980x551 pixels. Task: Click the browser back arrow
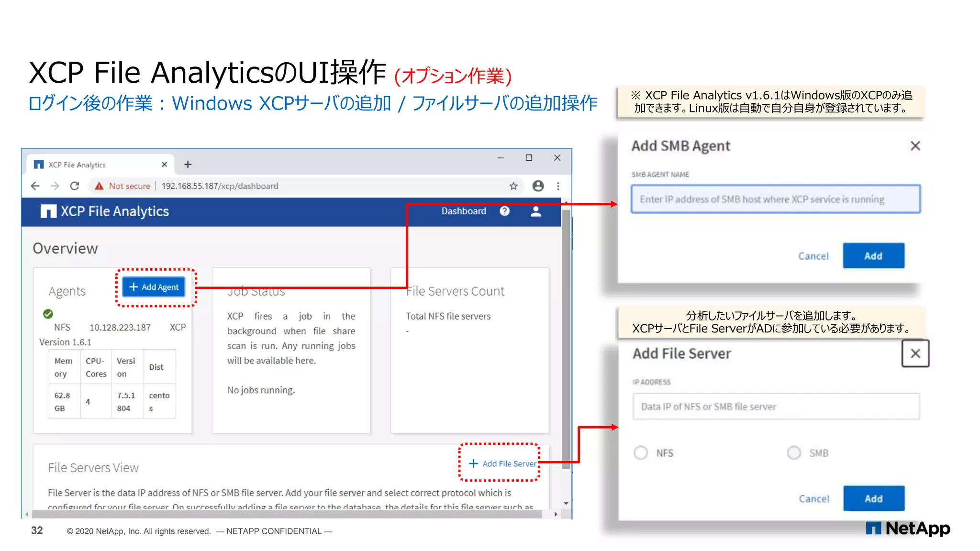click(x=35, y=186)
